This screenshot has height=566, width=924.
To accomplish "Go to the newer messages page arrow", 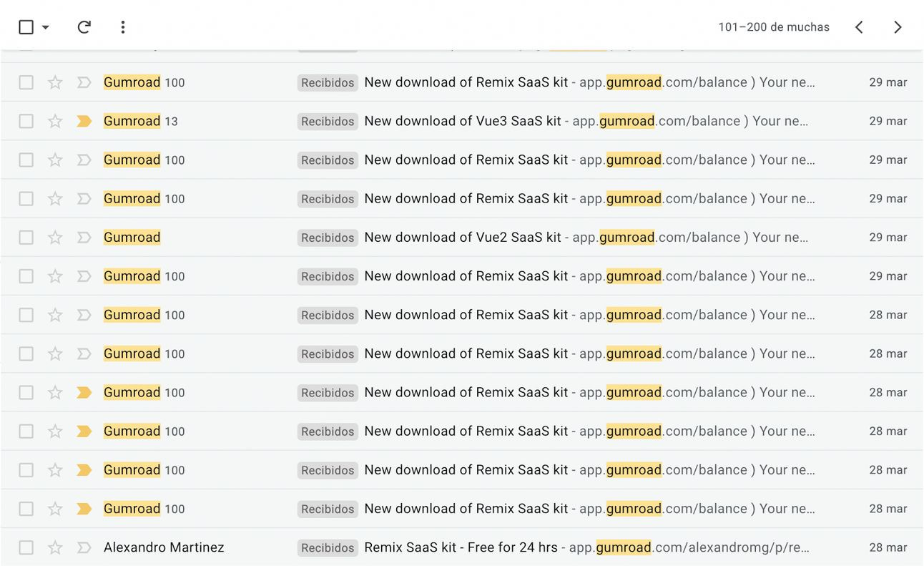I will pos(859,27).
